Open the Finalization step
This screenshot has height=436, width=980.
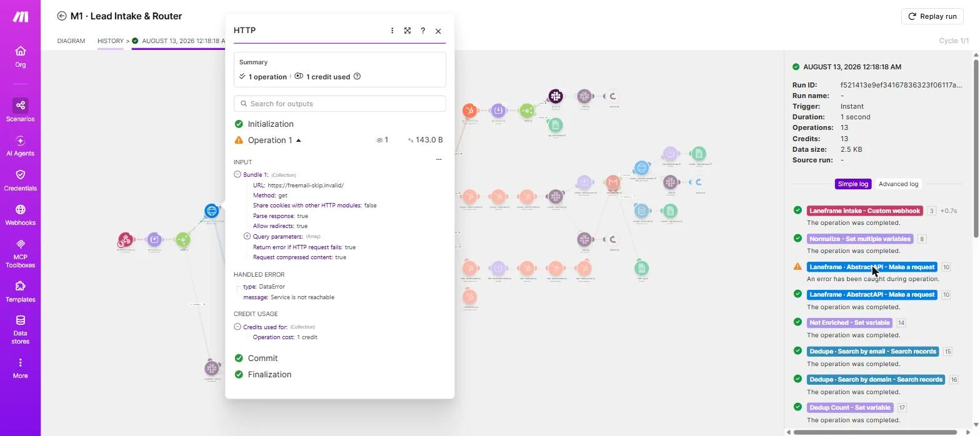pos(269,375)
